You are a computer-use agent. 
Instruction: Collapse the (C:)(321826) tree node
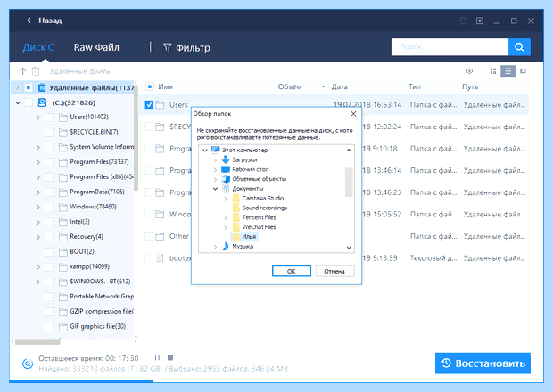click(x=18, y=102)
